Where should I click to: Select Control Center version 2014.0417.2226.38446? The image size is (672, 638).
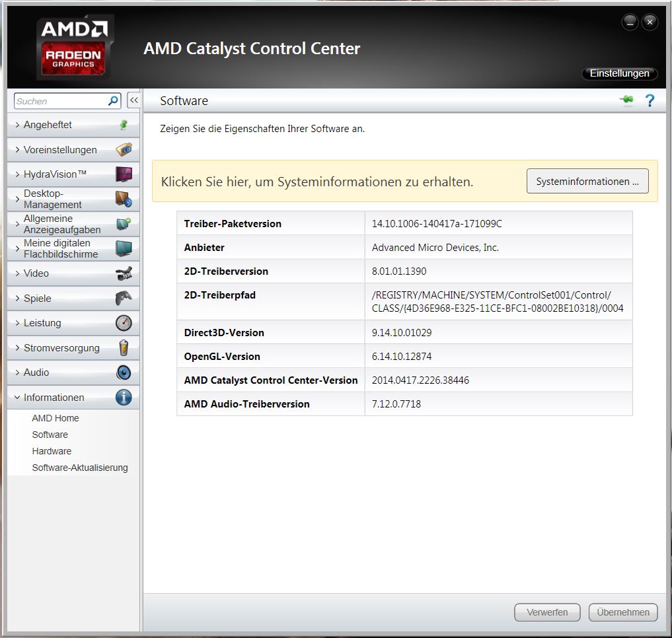(420, 380)
